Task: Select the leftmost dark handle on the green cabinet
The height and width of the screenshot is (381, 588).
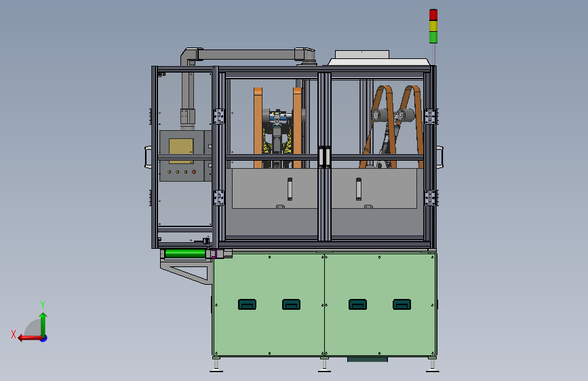Action: pyautogui.click(x=247, y=304)
